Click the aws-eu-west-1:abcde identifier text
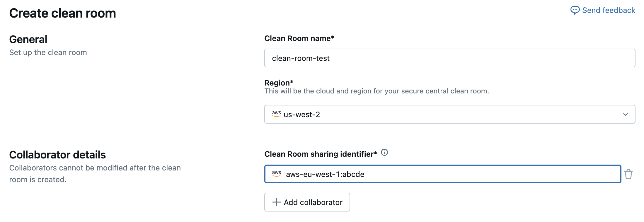Viewport: 644px width, 222px height. [x=325, y=174]
